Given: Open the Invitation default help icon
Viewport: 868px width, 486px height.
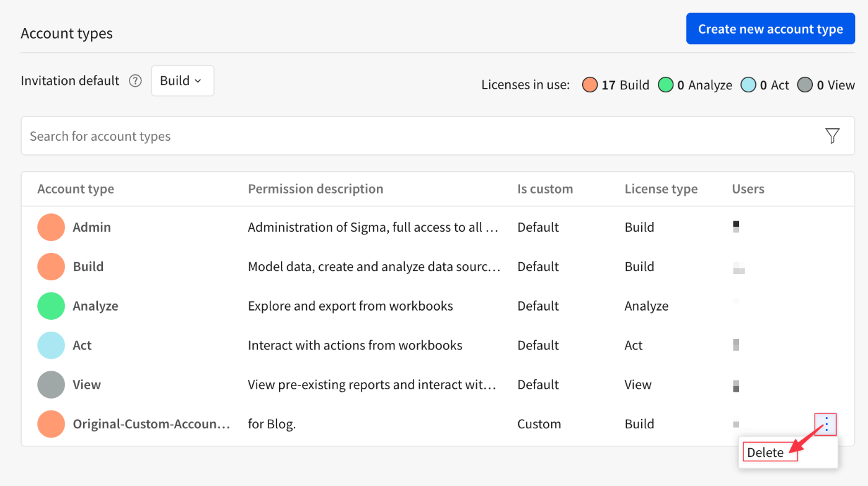Looking at the screenshot, I should click(x=135, y=81).
